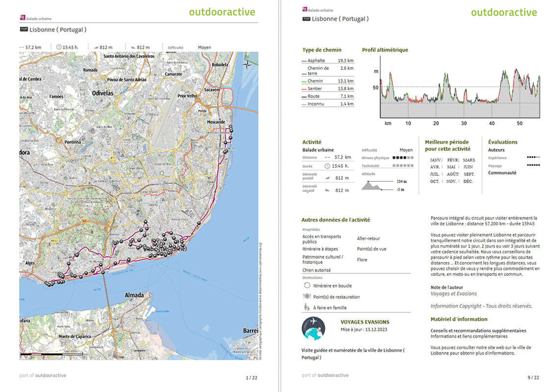The image size is (559, 392).
Task: Click the Autres données de l'activité heading
Action: pyautogui.click(x=336, y=220)
